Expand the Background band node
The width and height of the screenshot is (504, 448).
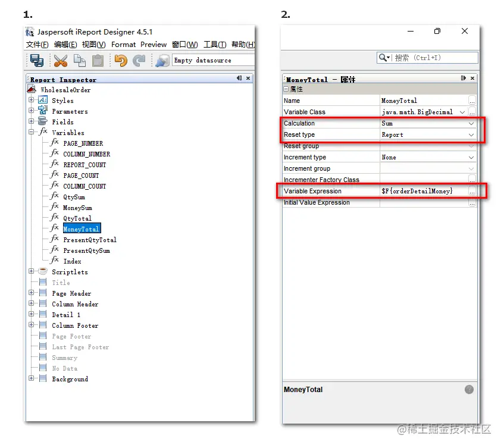(x=31, y=378)
